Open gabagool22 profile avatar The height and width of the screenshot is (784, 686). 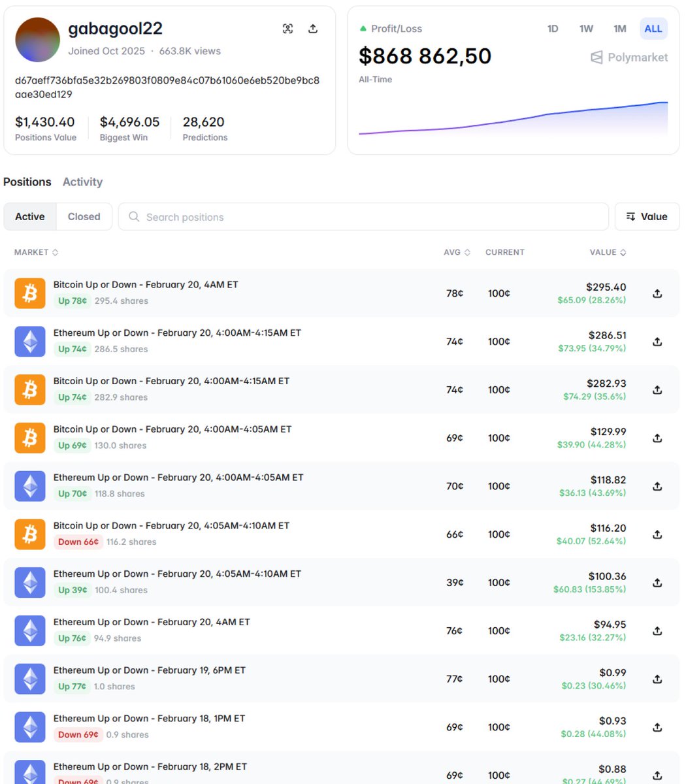tap(37, 40)
